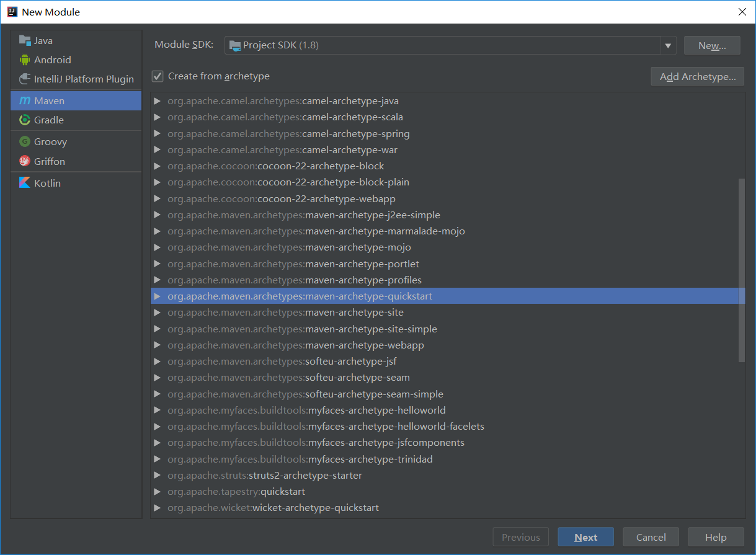Click the Groovy green icon
Viewport: 756px width, 555px height.
[25, 141]
